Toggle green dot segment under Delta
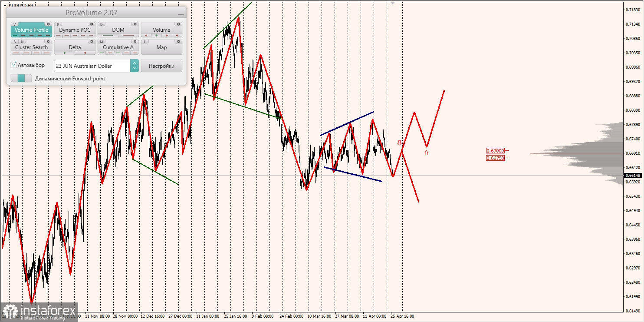The width and height of the screenshot is (644, 322). (65, 53)
